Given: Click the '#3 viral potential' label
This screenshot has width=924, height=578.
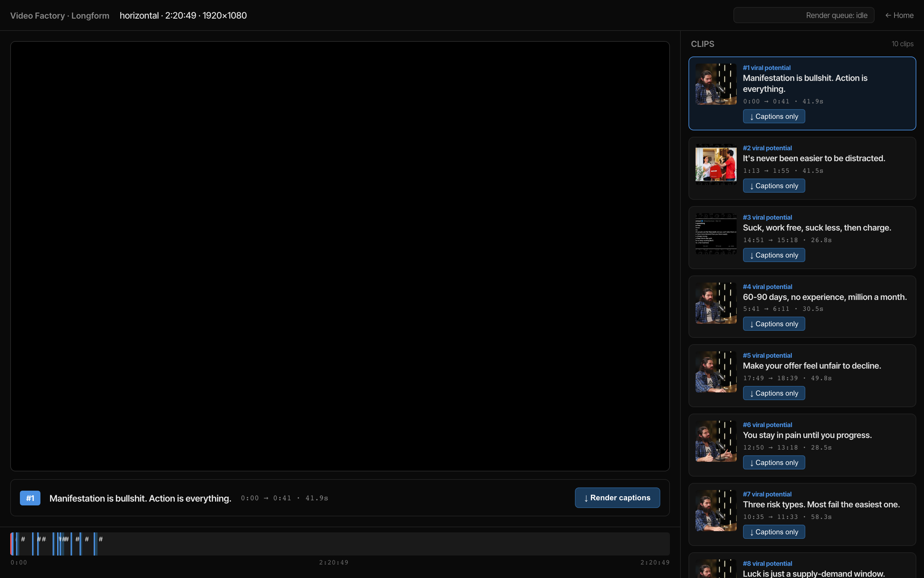Looking at the screenshot, I should click(767, 217).
